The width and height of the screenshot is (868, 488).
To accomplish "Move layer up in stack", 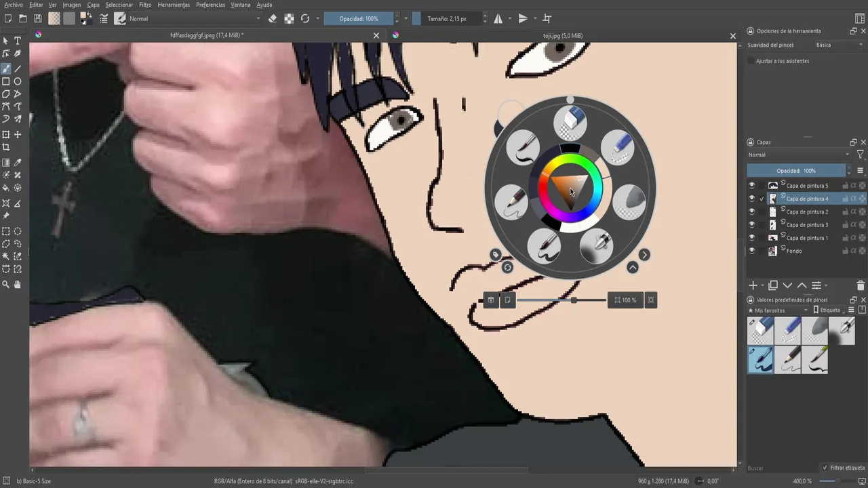I will [802, 285].
